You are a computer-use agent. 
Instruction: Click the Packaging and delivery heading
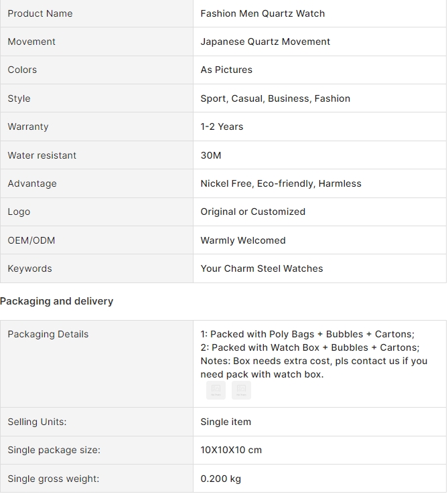coord(56,301)
